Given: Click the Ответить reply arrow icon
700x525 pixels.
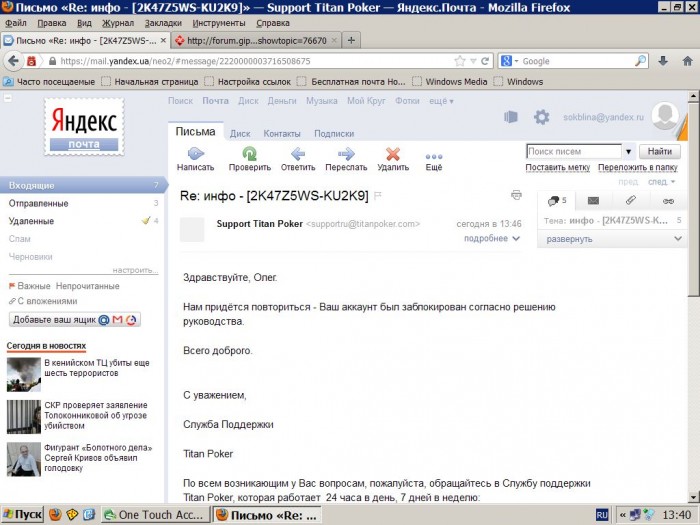Looking at the screenshot, I should [298, 154].
